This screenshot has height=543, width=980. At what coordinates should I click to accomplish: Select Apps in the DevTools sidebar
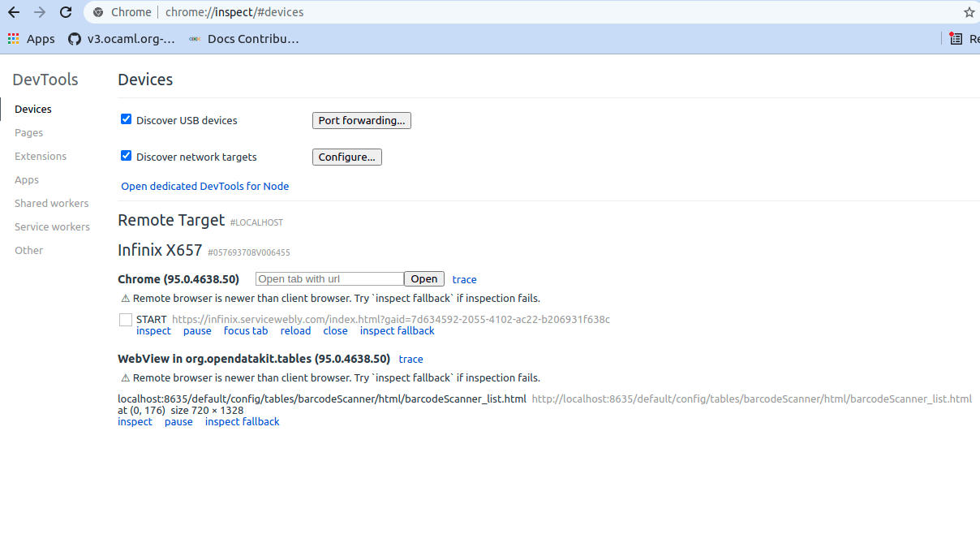[27, 179]
